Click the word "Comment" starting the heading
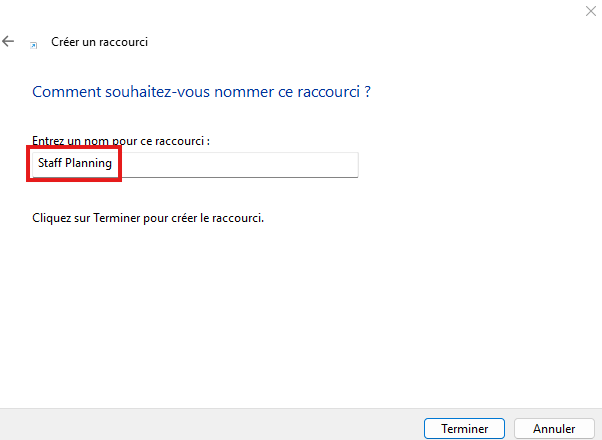The image size is (602, 440). [x=63, y=92]
